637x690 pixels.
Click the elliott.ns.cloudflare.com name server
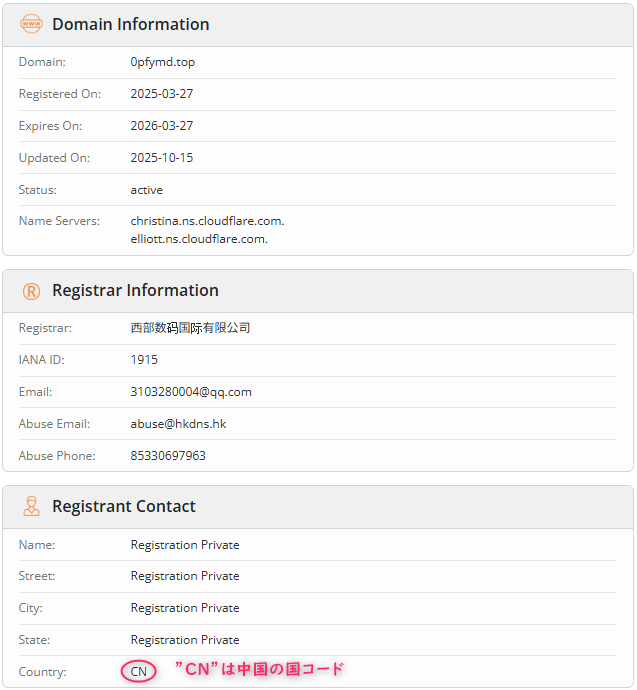[x=199, y=239]
